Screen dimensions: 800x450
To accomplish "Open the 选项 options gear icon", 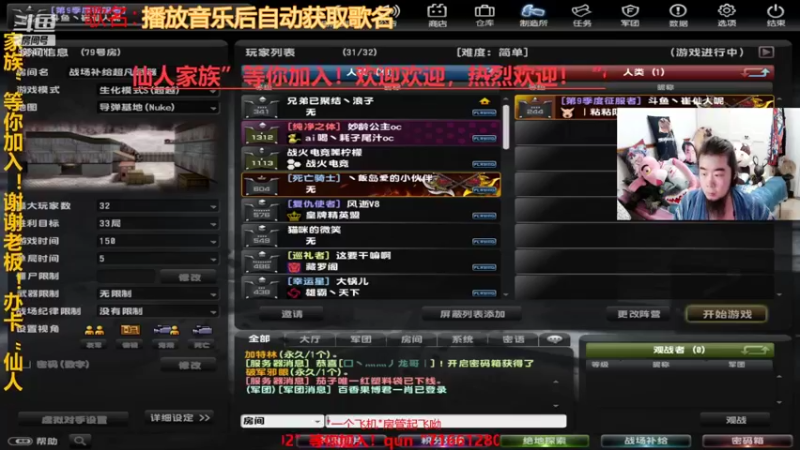I will click(x=727, y=15).
